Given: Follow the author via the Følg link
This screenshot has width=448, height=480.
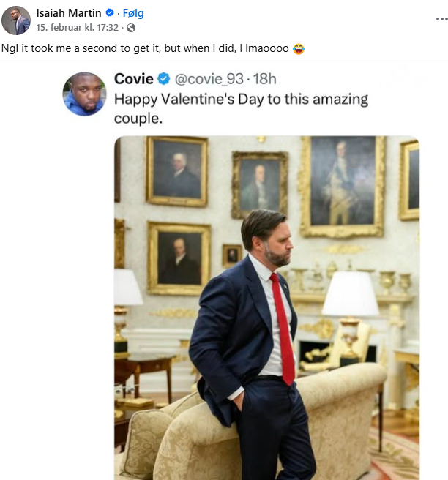Looking at the screenshot, I should (x=133, y=13).
